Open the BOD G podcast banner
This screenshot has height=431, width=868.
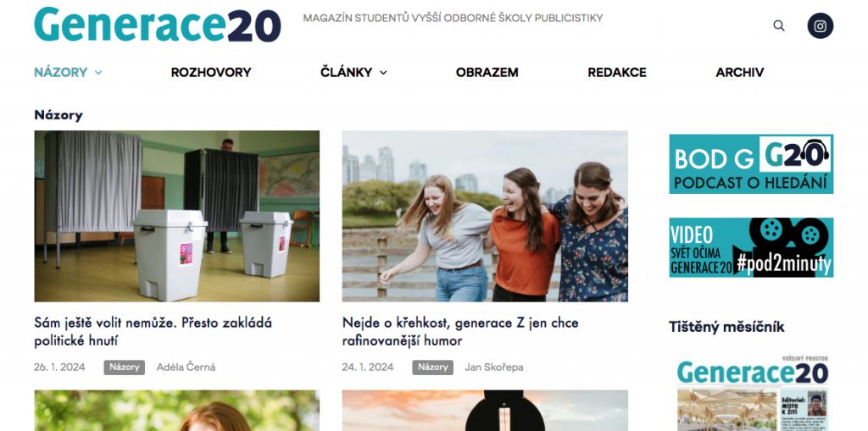point(751,163)
